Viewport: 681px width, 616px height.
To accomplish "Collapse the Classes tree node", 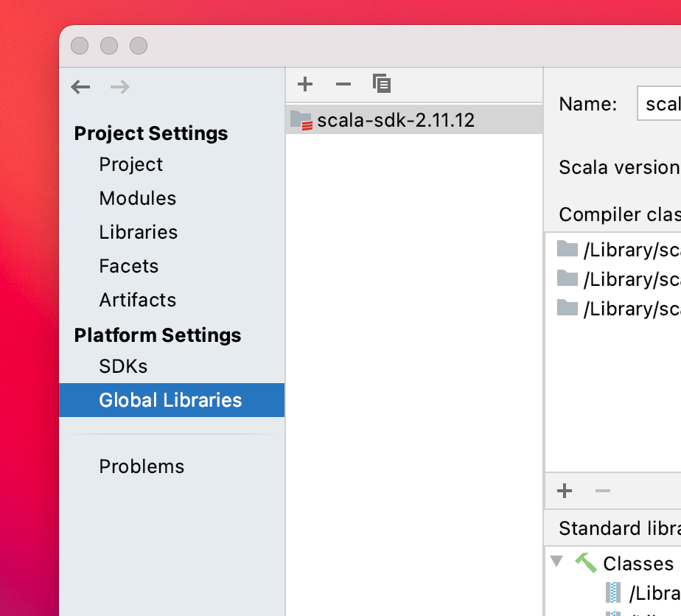I will [557, 562].
